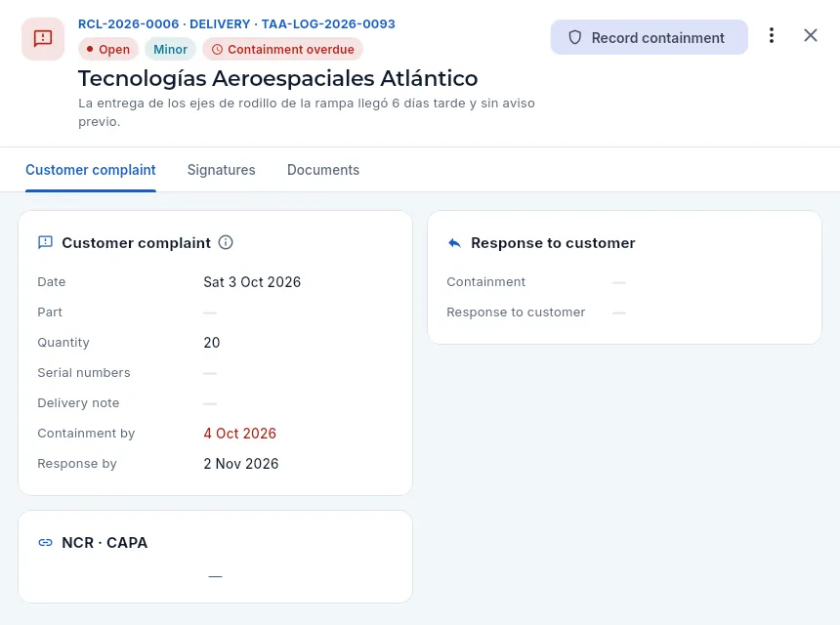The height and width of the screenshot is (625, 840).
Task: Click the Part field label
Action: 50,312
